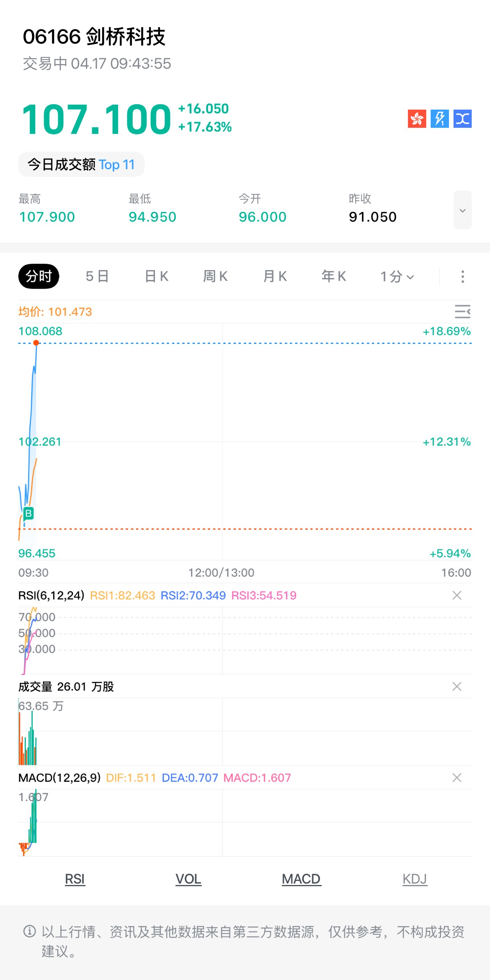Toggle the MACD indicator

pos(301,879)
